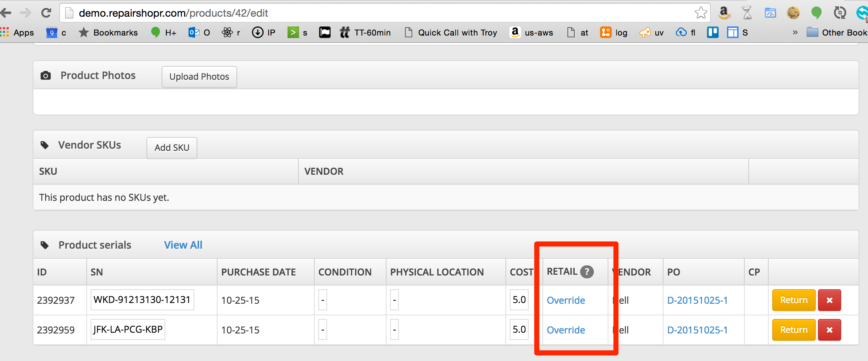Go back using the browser back arrow
Screen dimensions: 868x361
[6, 13]
